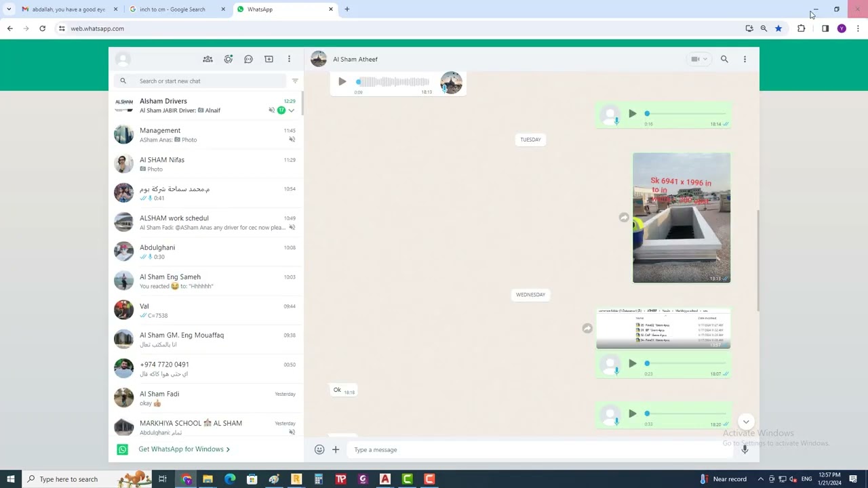Screen dimensions: 868x488
Task: Jump to latest messages with down arrow
Action: (x=746, y=422)
